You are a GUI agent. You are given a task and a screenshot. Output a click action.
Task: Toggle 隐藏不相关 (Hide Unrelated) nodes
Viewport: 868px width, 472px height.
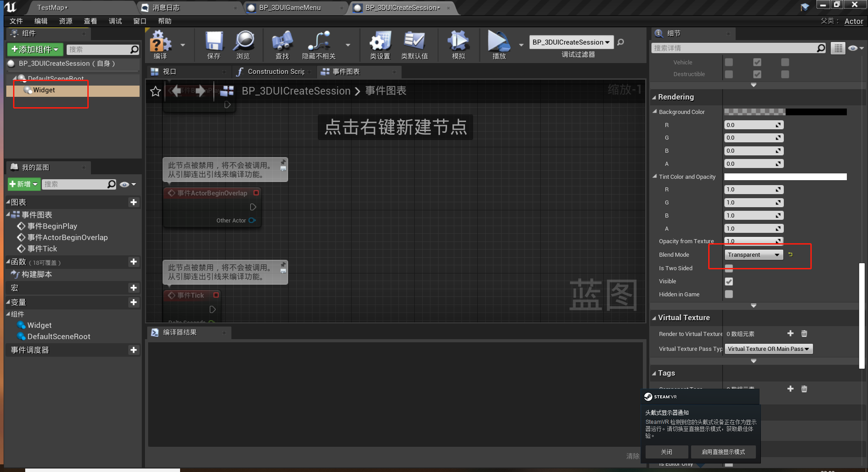tap(318, 44)
